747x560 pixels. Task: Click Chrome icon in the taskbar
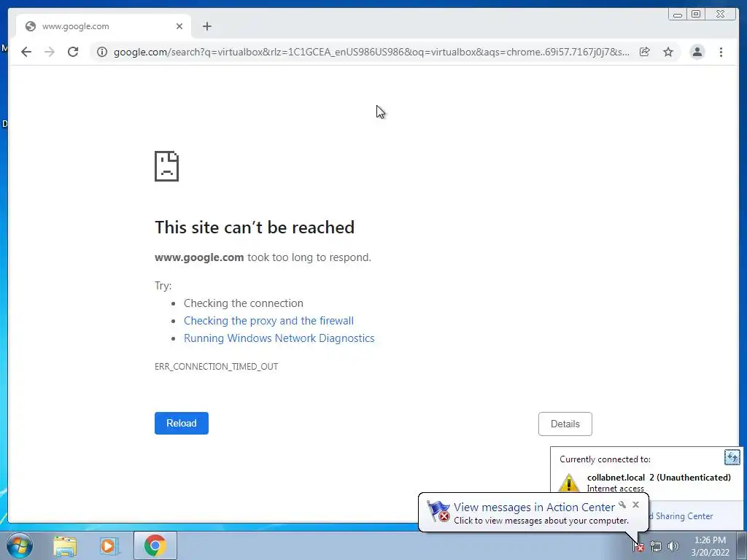pos(155,545)
